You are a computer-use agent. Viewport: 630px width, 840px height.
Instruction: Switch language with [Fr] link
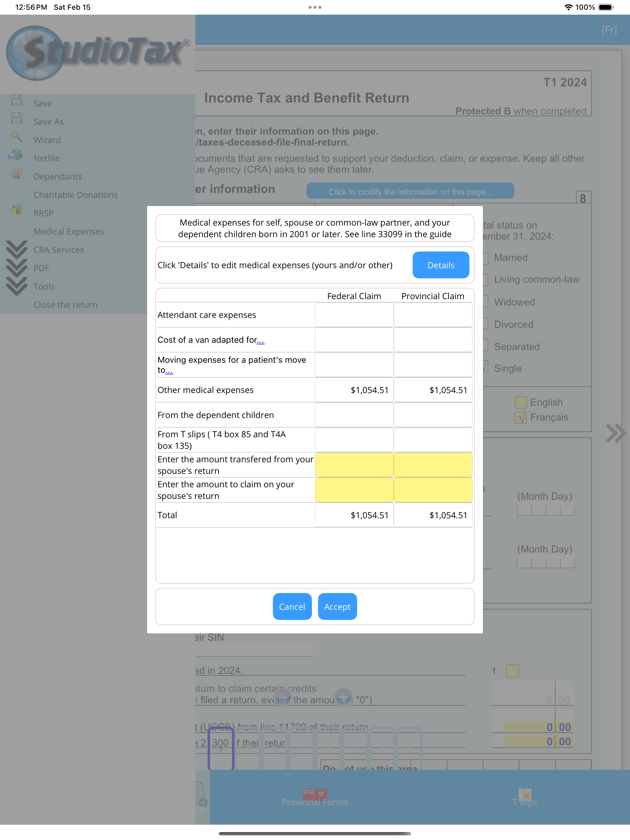pyautogui.click(x=609, y=30)
